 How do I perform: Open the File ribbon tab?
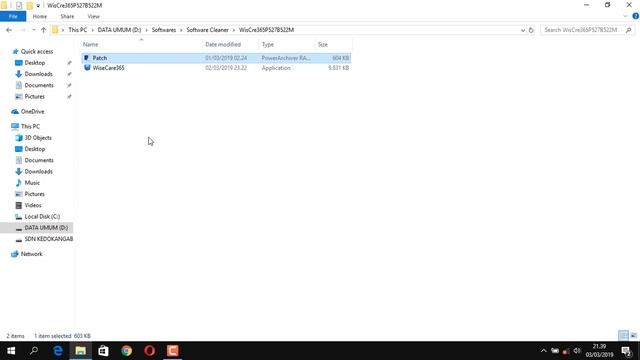point(13,16)
